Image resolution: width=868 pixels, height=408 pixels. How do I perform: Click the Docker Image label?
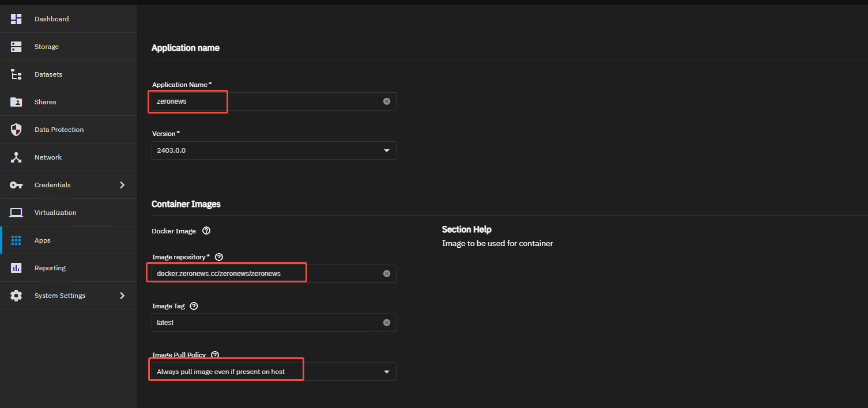pyautogui.click(x=173, y=231)
